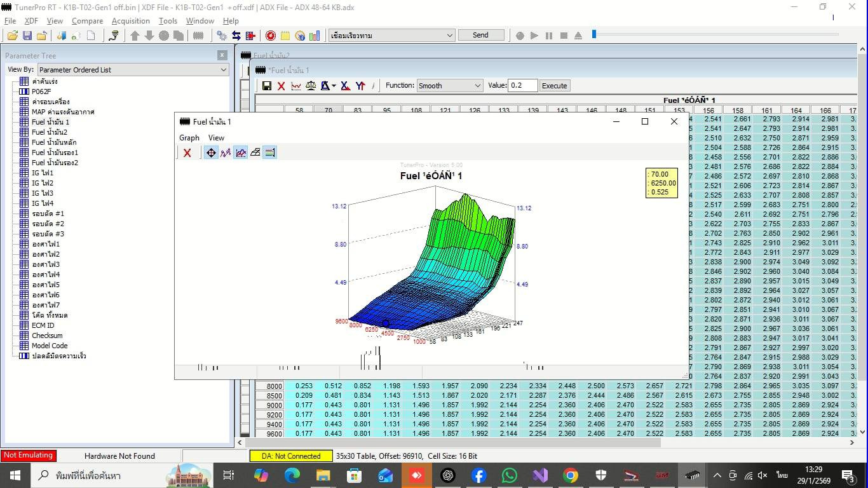Image resolution: width=868 pixels, height=488 pixels.
Task: Save table with the black floppy icon
Action: (267, 86)
